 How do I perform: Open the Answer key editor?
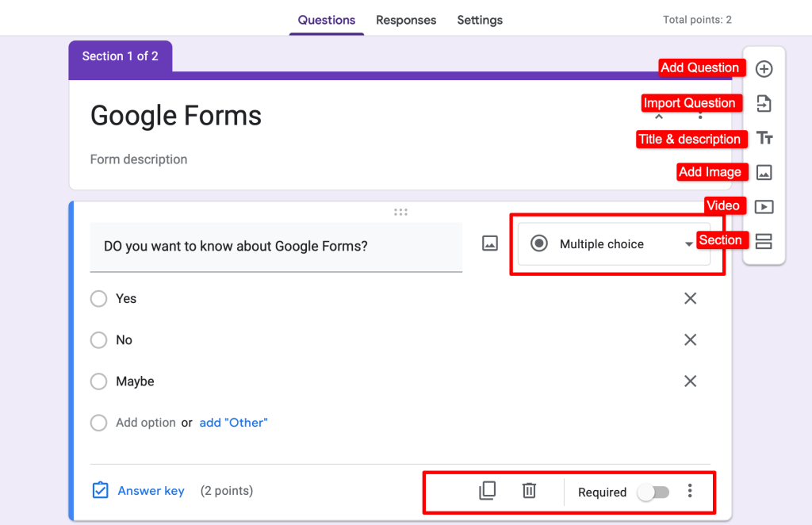tap(151, 491)
